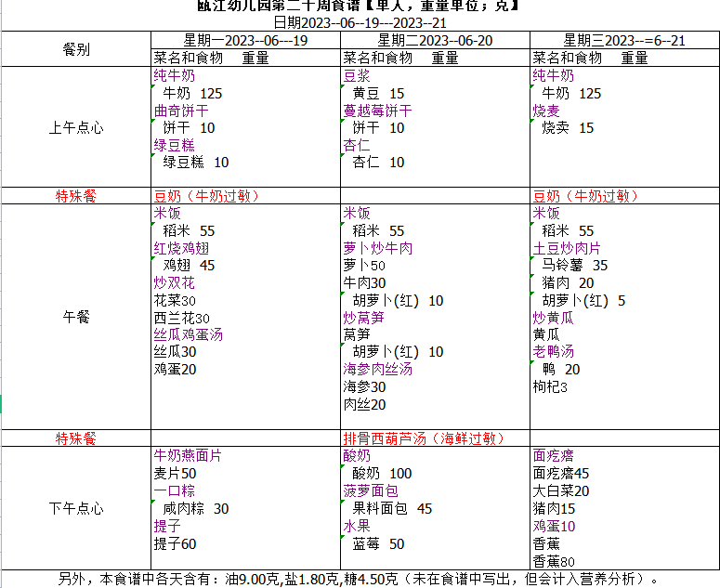Select the 萝卜50 cell
This screenshot has width=720, height=588.
(363, 266)
